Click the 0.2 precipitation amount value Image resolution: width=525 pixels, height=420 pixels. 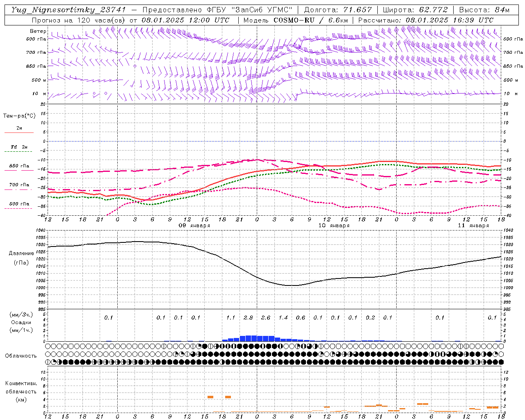point(370,317)
